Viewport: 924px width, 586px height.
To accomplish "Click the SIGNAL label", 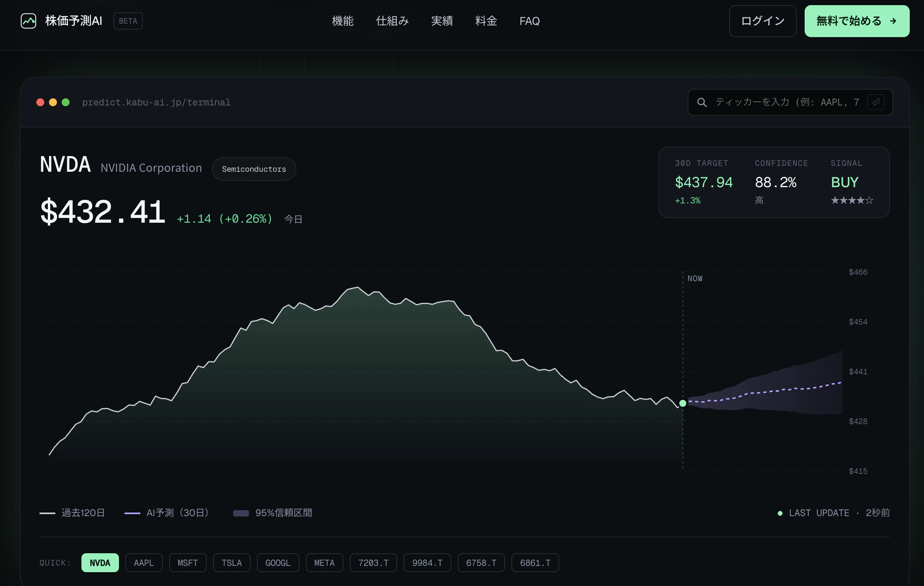I will coord(847,163).
